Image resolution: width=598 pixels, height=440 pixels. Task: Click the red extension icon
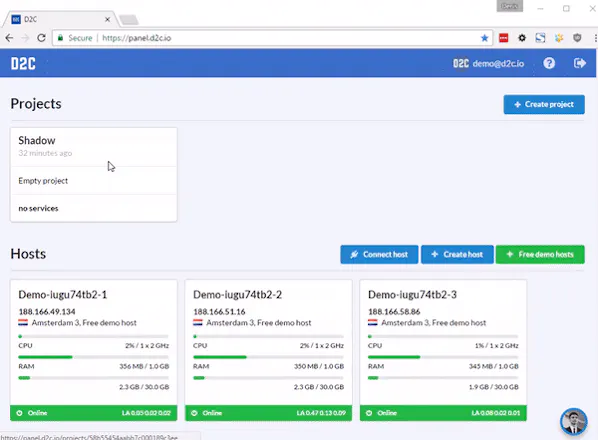tap(503, 38)
